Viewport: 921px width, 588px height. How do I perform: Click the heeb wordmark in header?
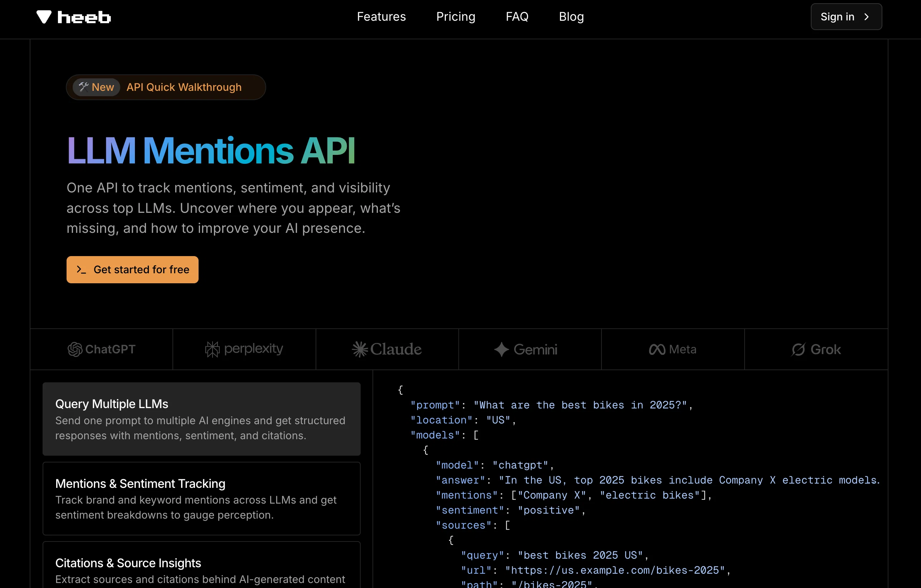point(84,17)
